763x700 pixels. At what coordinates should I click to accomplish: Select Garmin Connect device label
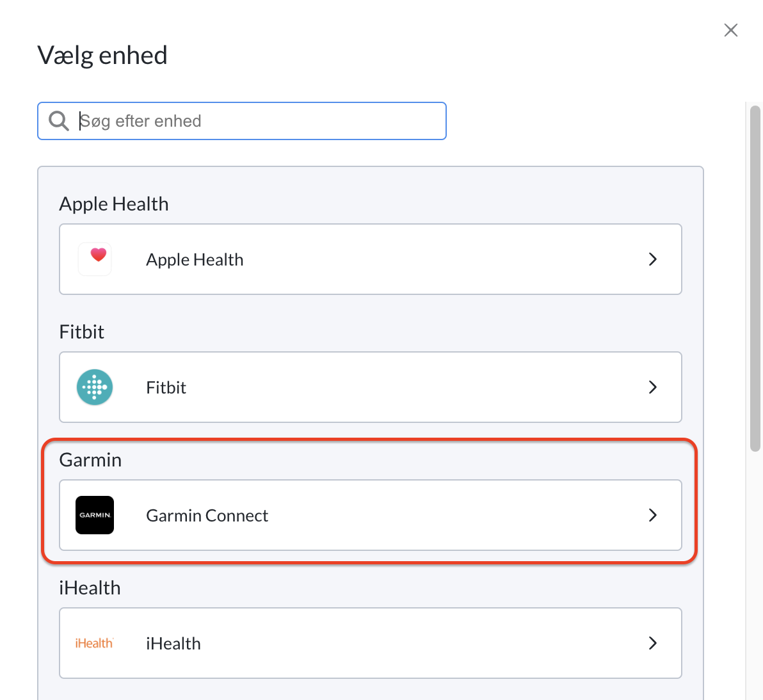pos(207,516)
